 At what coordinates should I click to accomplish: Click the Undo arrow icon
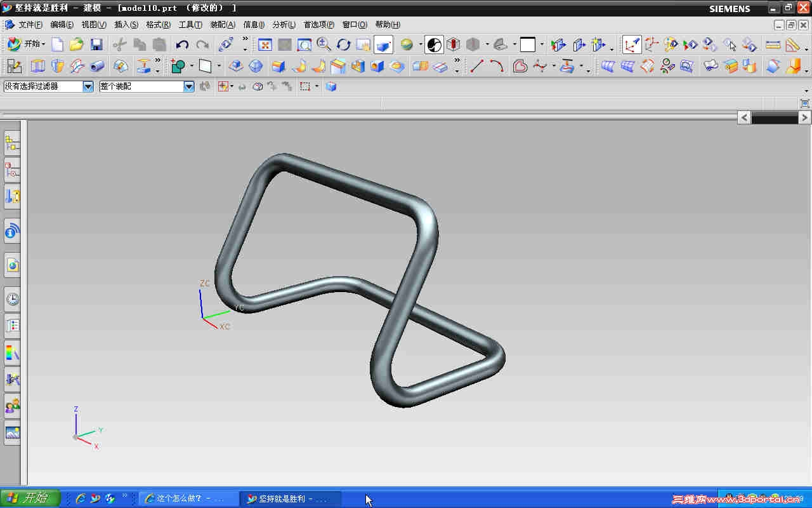click(x=182, y=44)
